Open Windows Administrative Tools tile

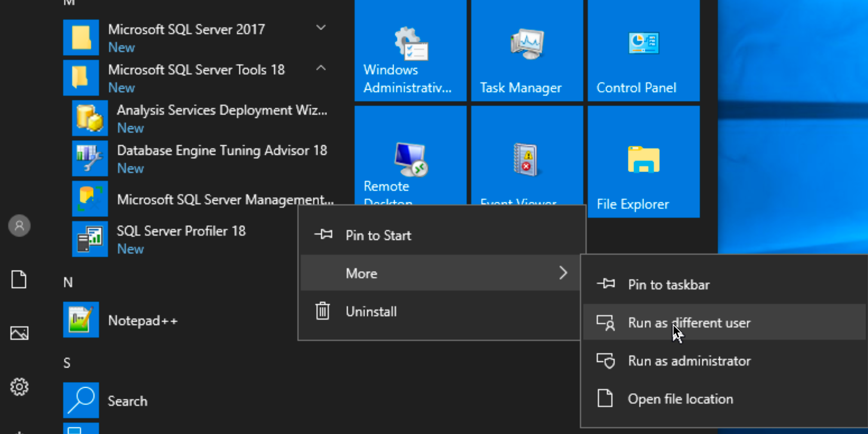click(410, 51)
